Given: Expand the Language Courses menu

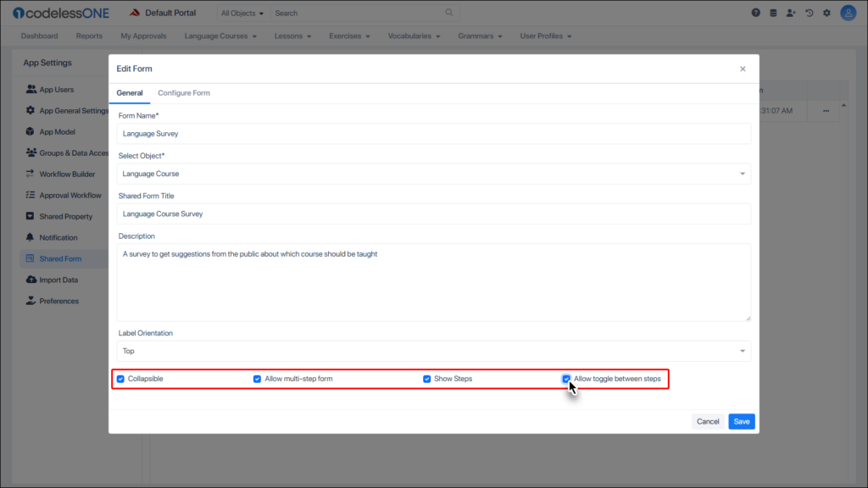Looking at the screenshot, I should coord(220,36).
